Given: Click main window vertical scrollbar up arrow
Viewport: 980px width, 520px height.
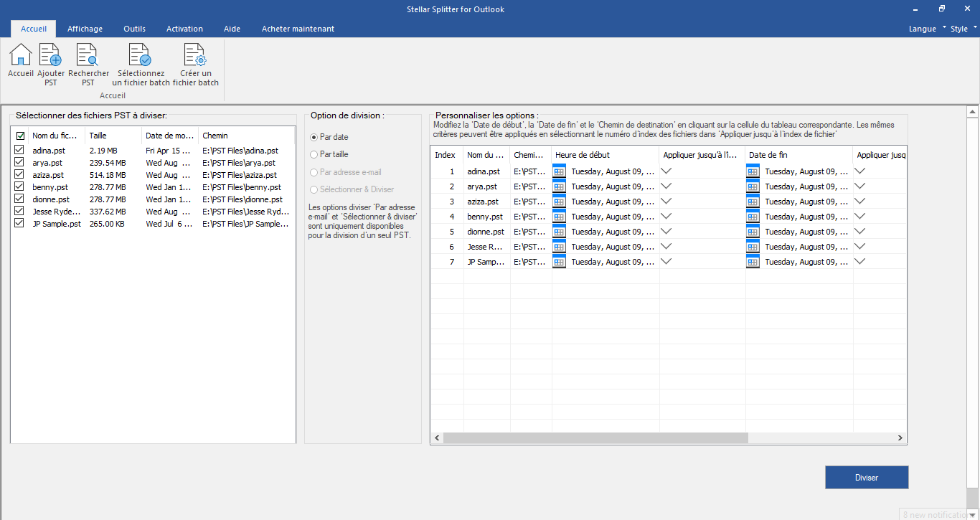Looking at the screenshot, I should pos(973,112).
